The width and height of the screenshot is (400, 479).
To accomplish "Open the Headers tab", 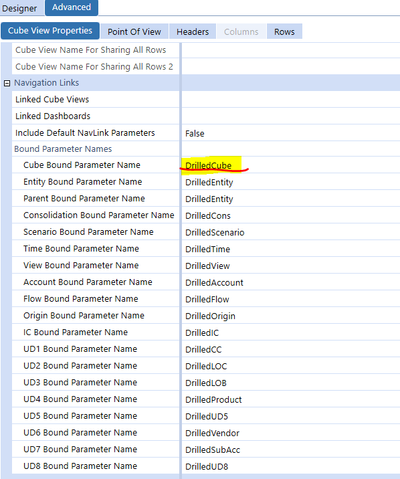I will coord(193,32).
